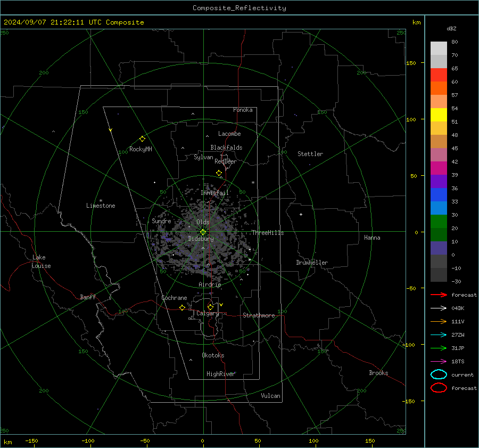Click the Stettler city label
Viewport: 479px width, 448px height.
(x=310, y=154)
